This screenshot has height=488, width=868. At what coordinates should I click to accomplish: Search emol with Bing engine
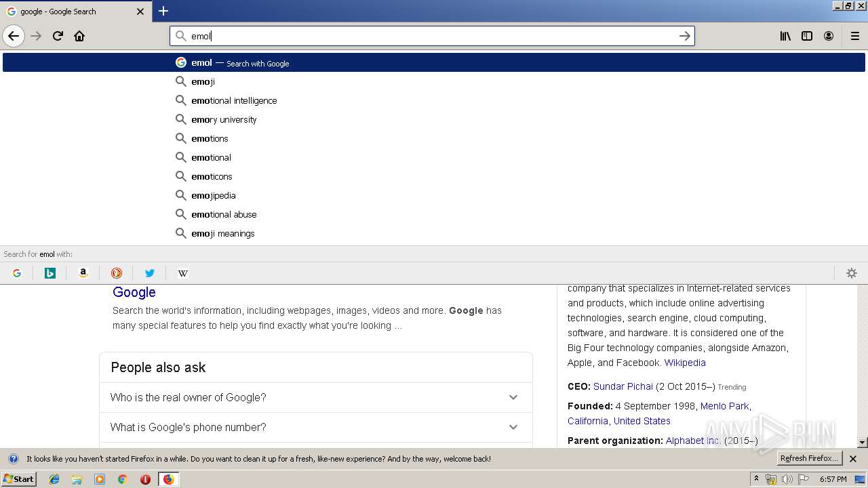coord(50,273)
